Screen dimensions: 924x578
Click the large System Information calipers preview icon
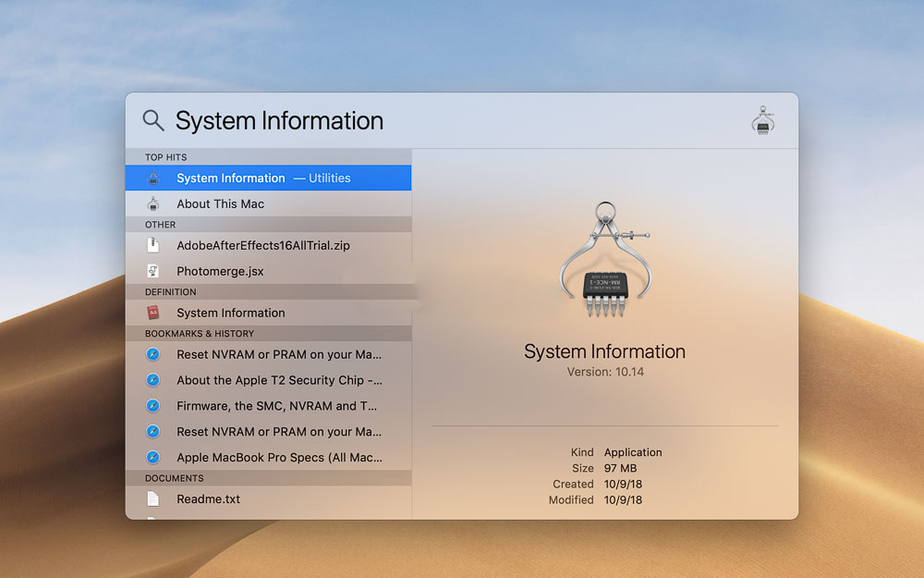[605, 259]
